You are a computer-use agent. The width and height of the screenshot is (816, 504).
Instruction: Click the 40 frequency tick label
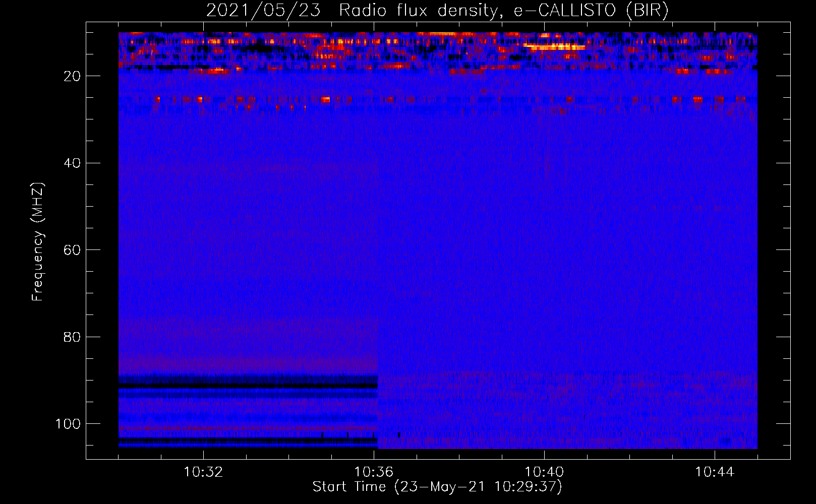[x=73, y=163]
